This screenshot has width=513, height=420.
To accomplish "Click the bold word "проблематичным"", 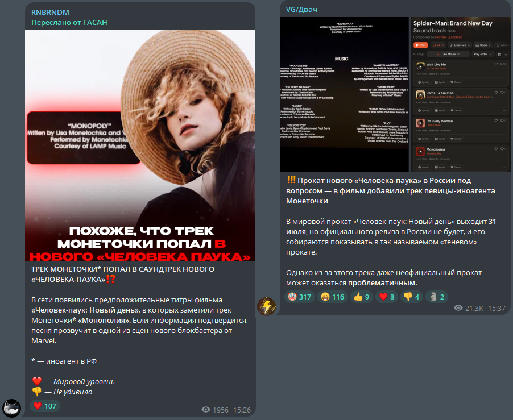I will tap(382, 282).
